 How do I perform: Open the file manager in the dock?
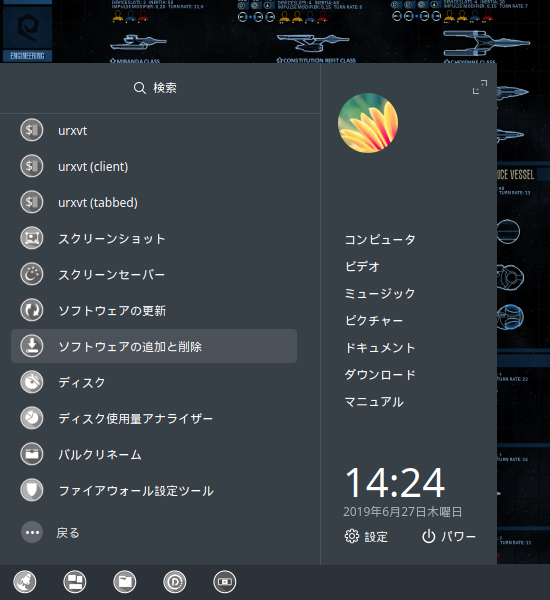(125, 582)
